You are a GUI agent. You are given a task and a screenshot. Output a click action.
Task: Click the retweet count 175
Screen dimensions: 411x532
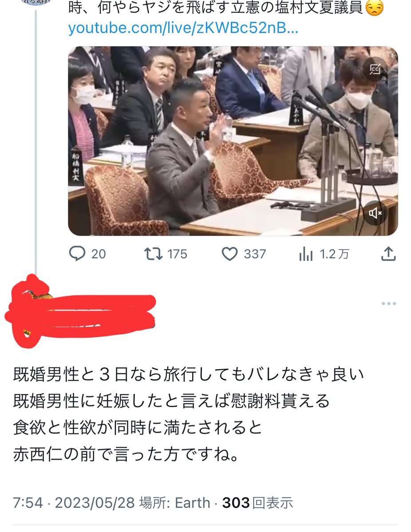tap(177, 254)
